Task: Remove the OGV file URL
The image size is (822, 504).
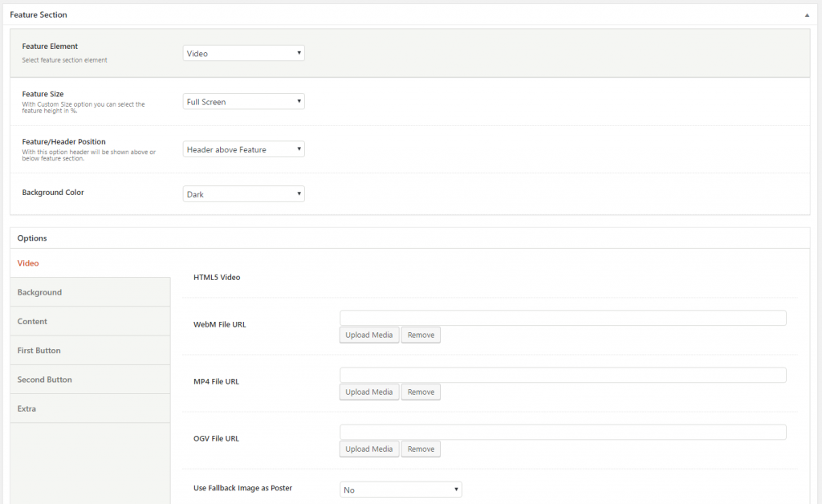Action: (x=421, y=449)
